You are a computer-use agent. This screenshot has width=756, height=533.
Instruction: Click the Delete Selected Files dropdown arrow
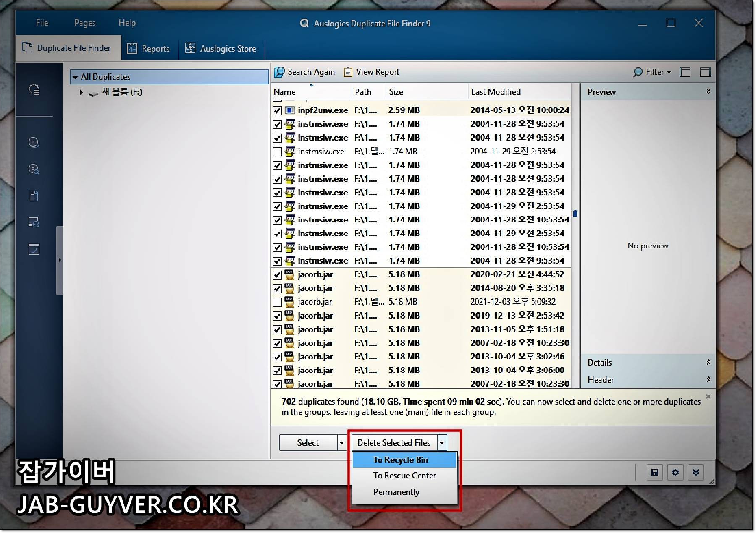[x=442, y=443]
